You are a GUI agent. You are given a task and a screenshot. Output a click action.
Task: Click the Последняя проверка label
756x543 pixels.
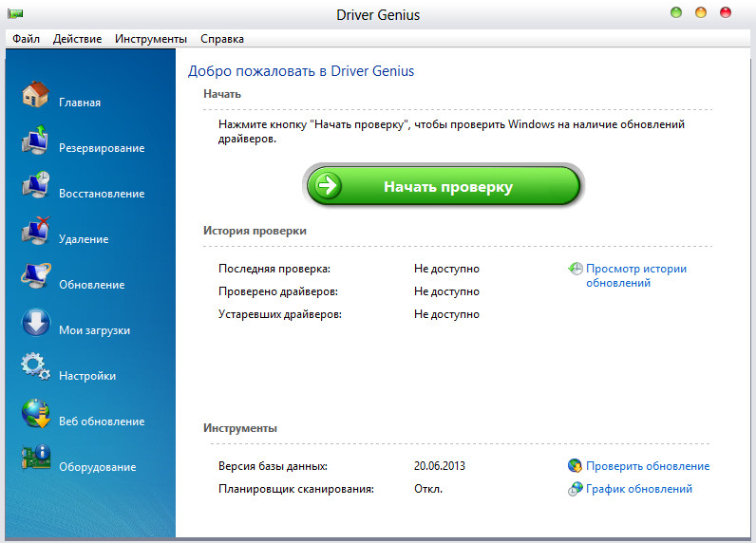274,269
